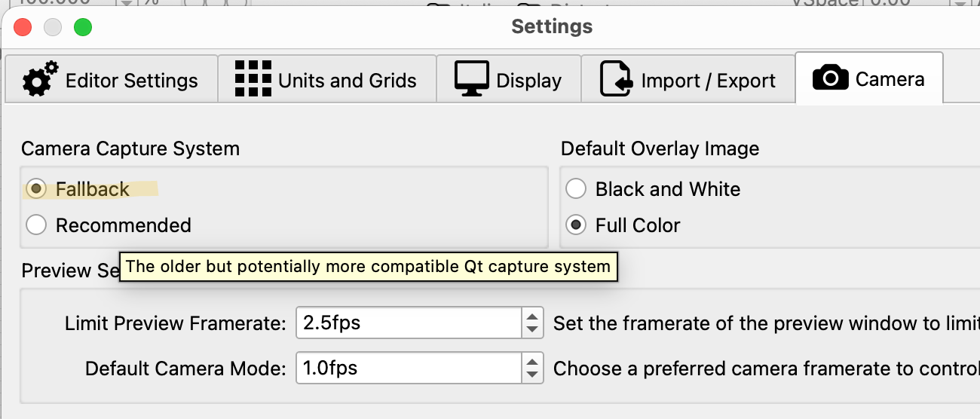Click the camera icon on the Camera tab

click(x=830, y=78)
